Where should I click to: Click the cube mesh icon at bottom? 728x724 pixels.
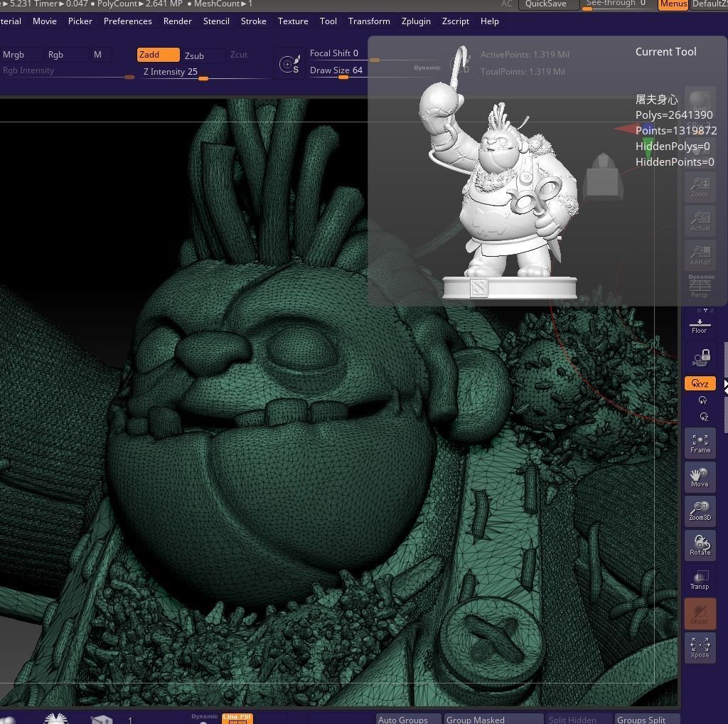pyautogui.click(x=102, y=719)
